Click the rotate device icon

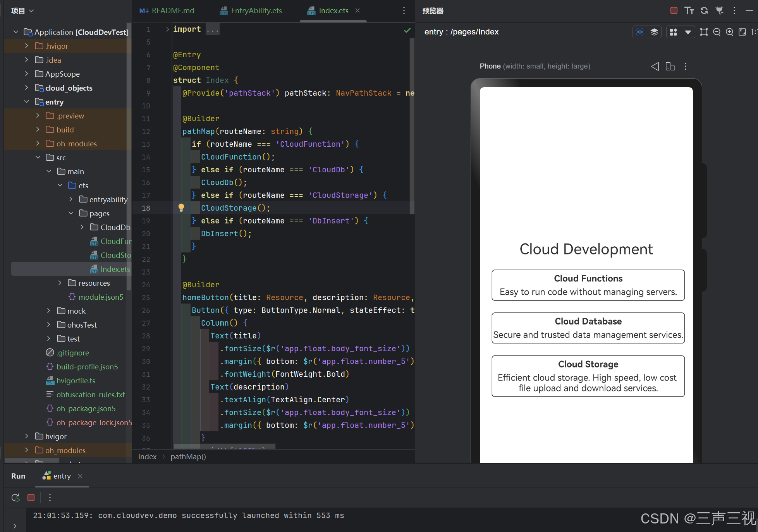coord(670,66)
